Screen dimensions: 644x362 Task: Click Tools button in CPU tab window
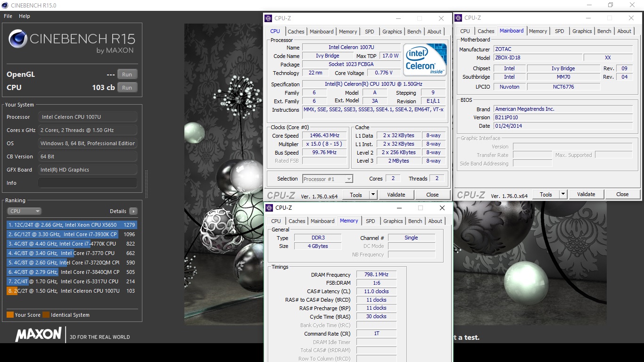(356, 195)
